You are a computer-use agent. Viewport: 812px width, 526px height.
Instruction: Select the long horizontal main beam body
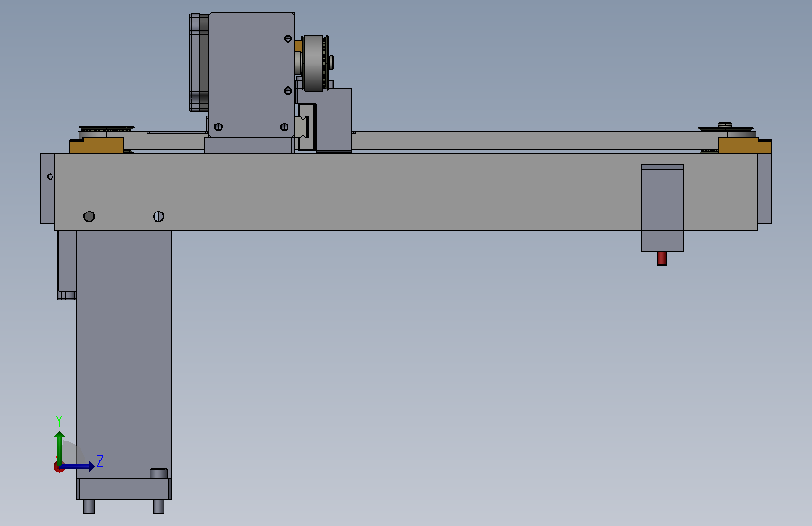(406, 192)
